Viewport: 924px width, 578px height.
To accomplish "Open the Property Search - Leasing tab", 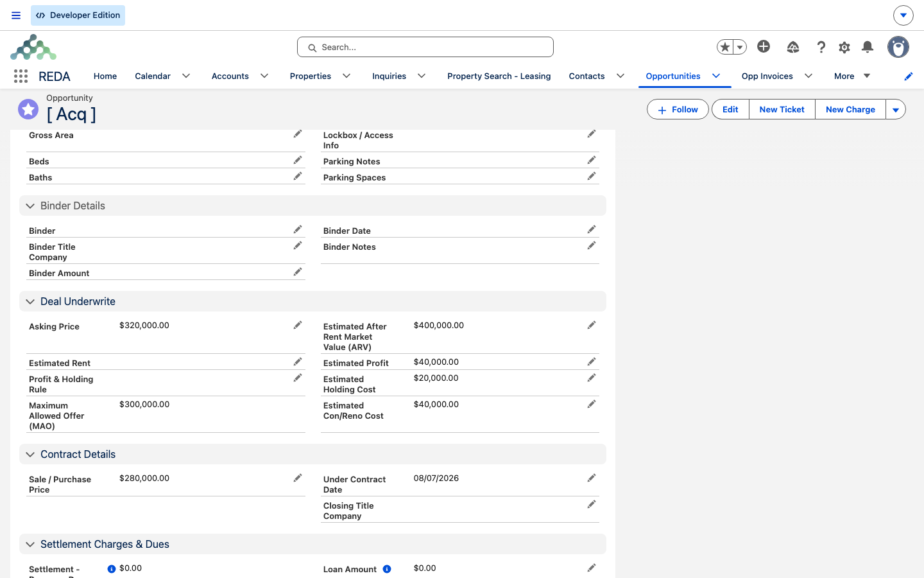I will click(x=499, y=76).
